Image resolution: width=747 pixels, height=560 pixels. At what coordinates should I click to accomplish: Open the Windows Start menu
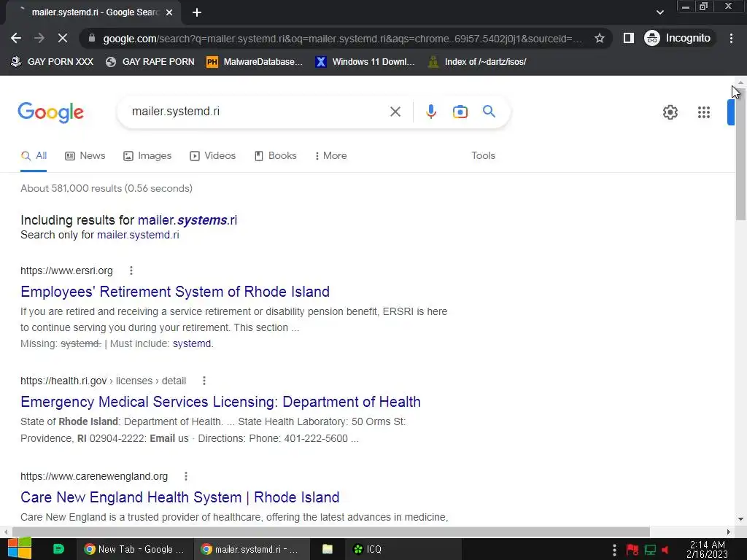click(x=19, y=549)
